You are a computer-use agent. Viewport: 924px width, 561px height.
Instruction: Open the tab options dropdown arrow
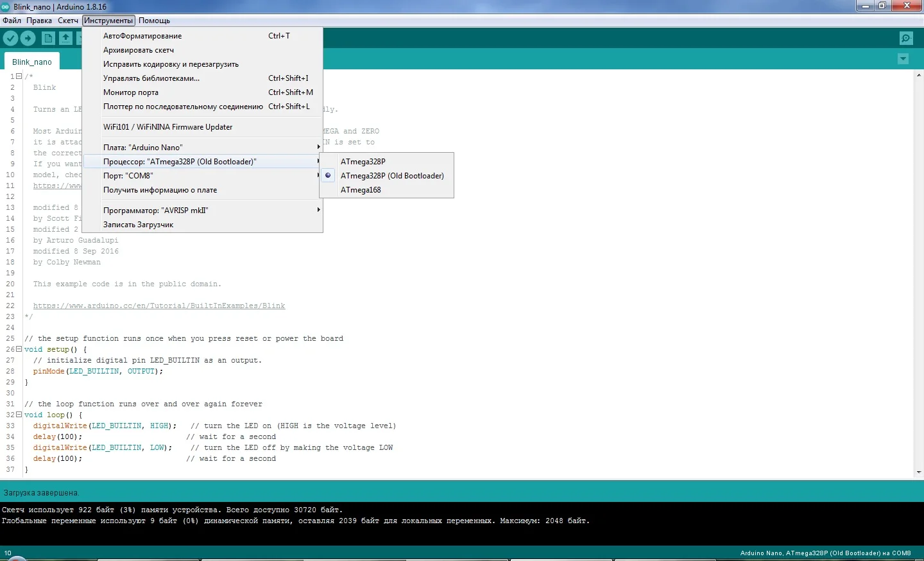tap(903, 59)
